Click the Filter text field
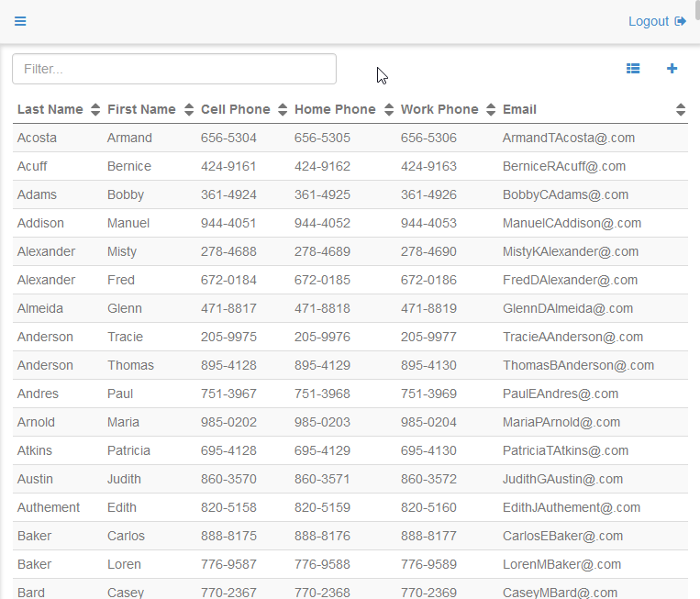 174,69
